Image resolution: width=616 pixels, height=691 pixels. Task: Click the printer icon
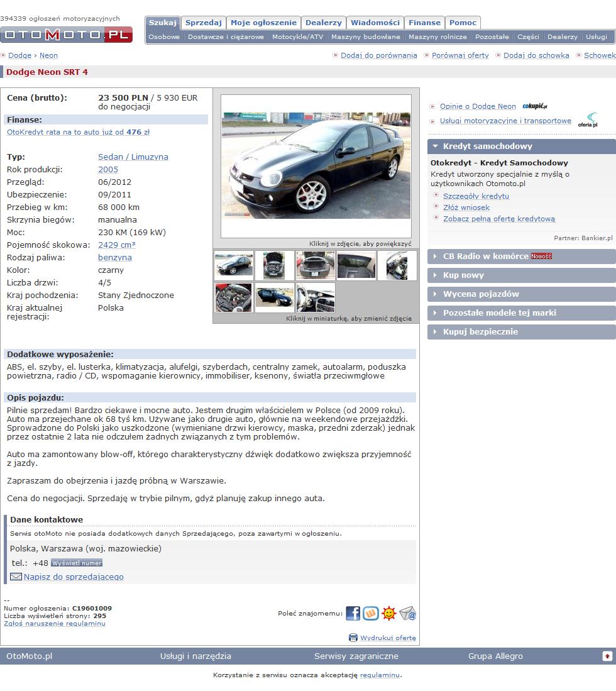point(353,637)
